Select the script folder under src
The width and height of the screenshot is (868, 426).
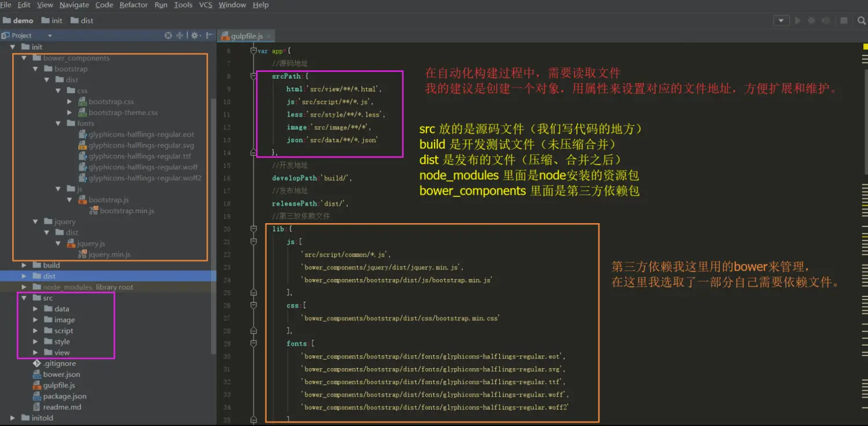pyautogui.click(x=64, y=331)
